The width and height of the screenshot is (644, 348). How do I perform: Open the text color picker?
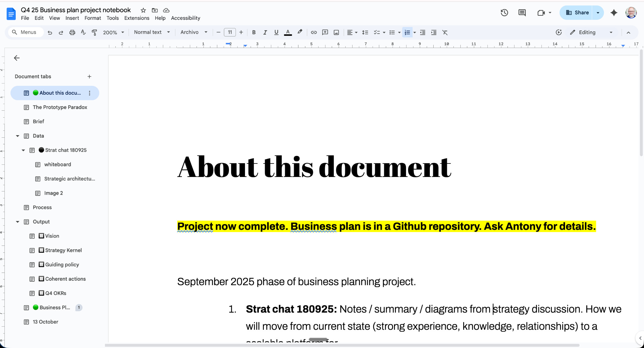[x=288, y=32]
